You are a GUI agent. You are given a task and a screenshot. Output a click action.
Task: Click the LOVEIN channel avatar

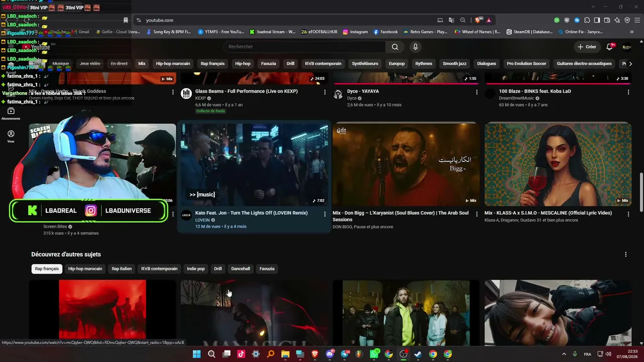pyautogui.click(x=186, y=215)
